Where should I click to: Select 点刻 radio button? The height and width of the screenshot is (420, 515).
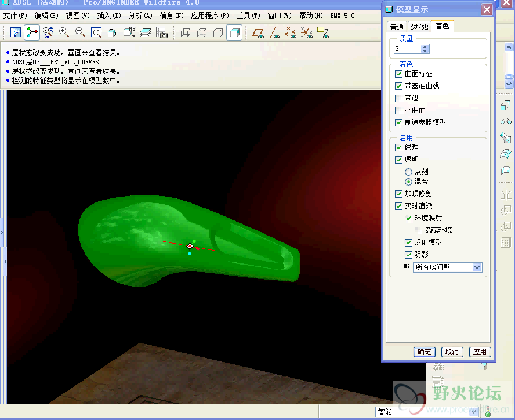[x=409, y=172]
